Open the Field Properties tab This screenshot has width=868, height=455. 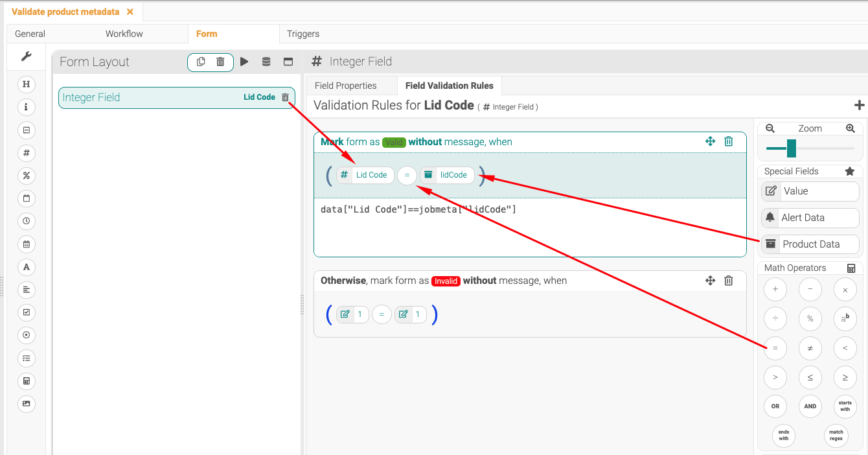coord(345,86)
